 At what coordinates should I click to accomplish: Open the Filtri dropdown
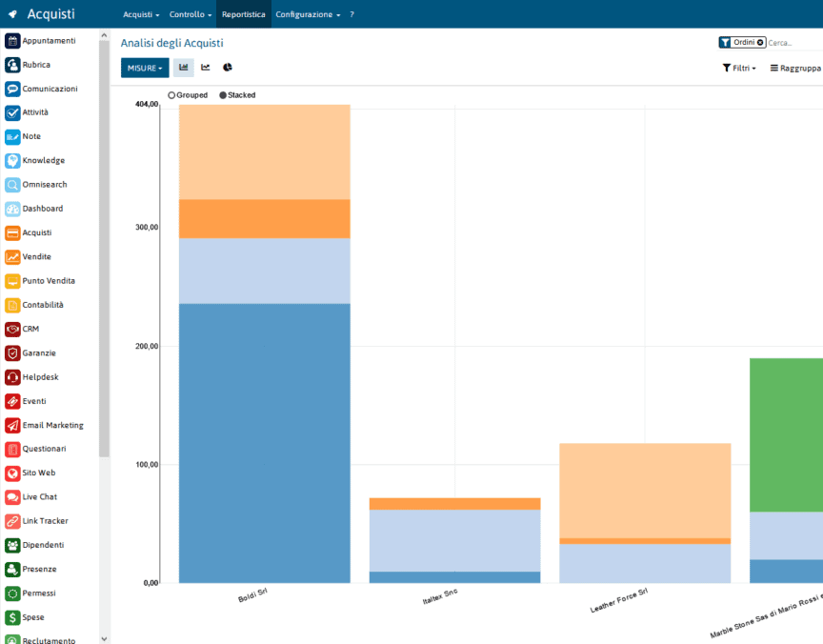pyautogui.click(x=739, y=69)
